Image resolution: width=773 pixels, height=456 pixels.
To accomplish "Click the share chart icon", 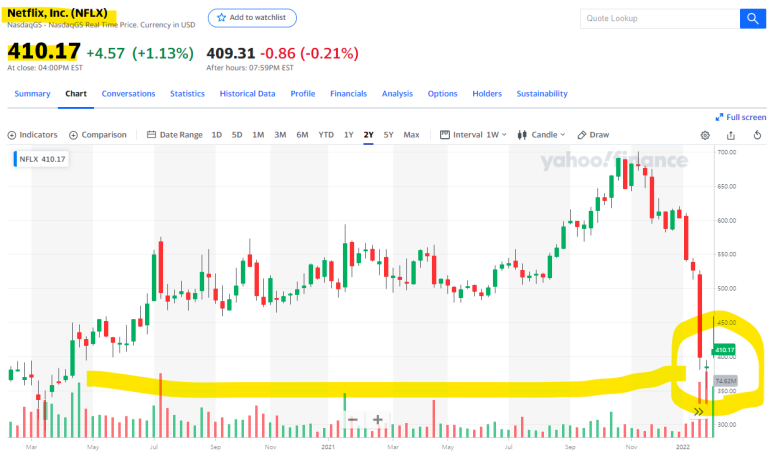I will point(731,135).
